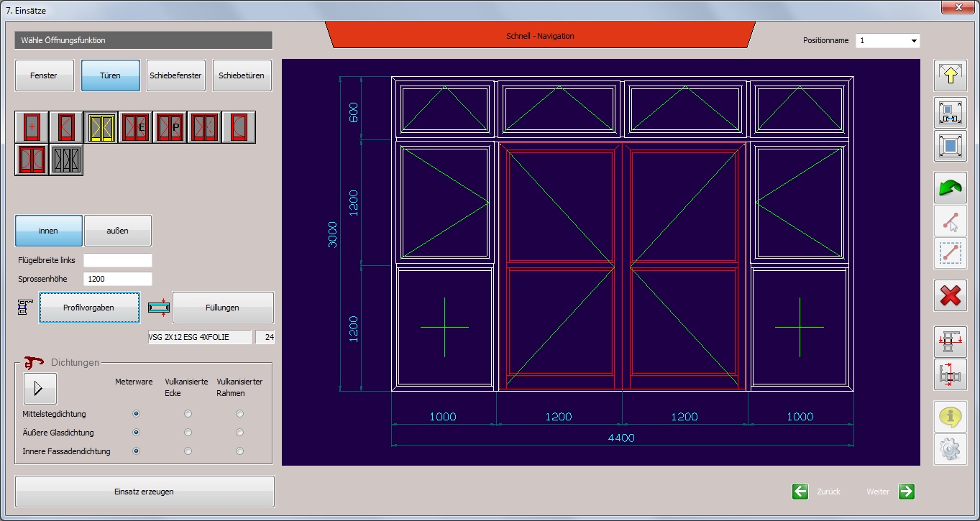Image resolution: width=980 pixels, height=521 pixels.
Task: Select the single swing door with arc icon
Action: [239, 126]
